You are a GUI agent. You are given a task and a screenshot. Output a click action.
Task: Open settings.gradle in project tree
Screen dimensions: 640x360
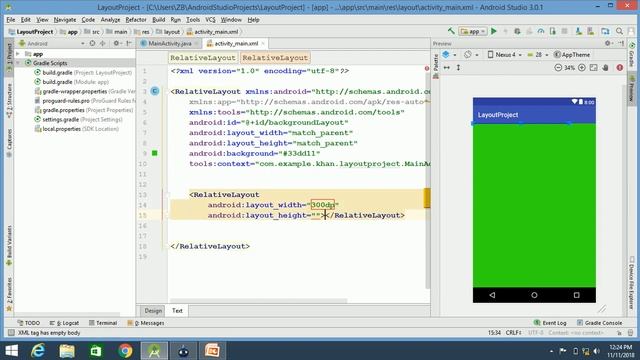pos(78,120)
